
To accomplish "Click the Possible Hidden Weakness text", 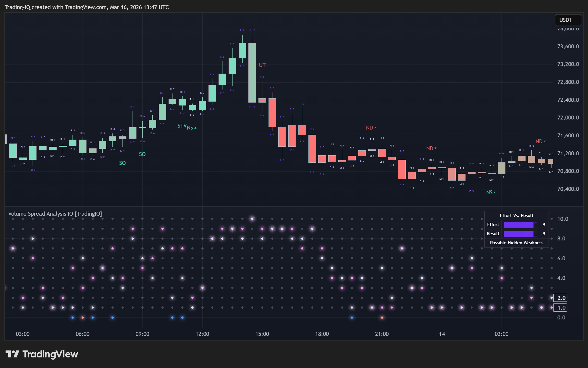I will point(516,243).
